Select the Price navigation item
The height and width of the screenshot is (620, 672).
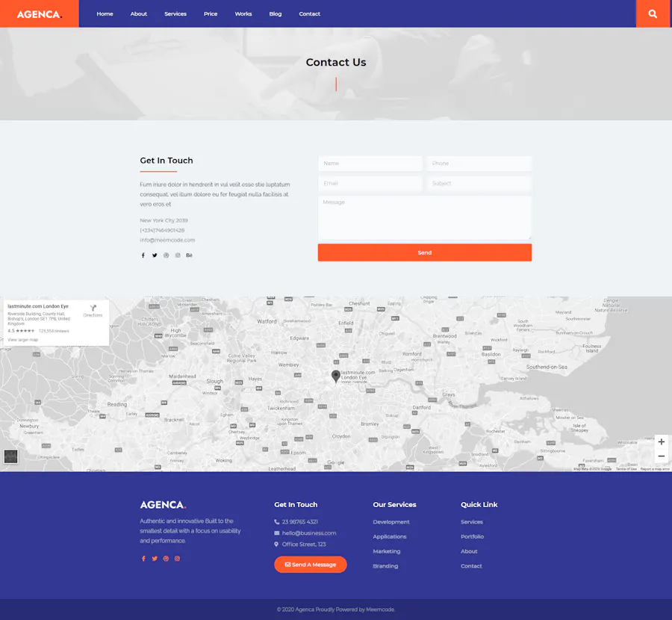pyautogui.click(x=211, y=13)
